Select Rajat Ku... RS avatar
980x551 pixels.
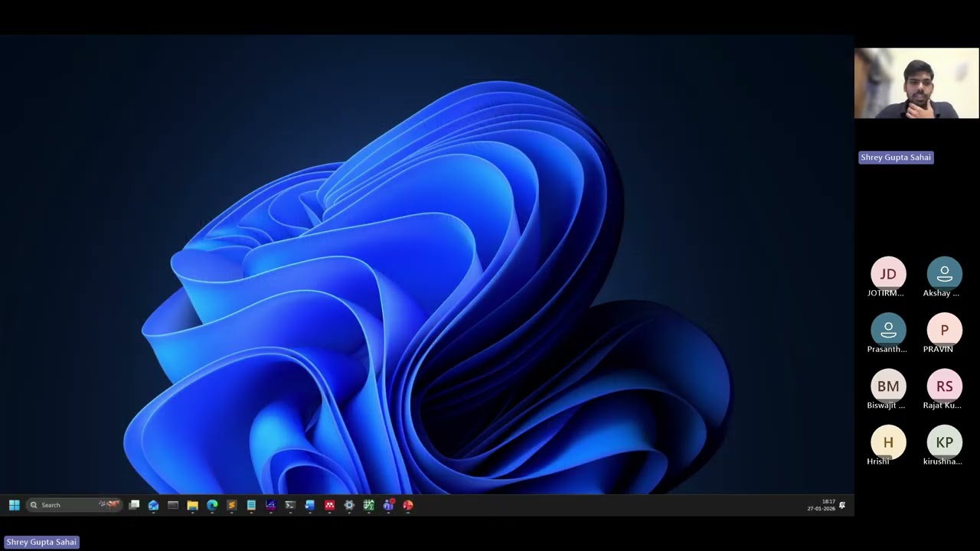(945, 386)
